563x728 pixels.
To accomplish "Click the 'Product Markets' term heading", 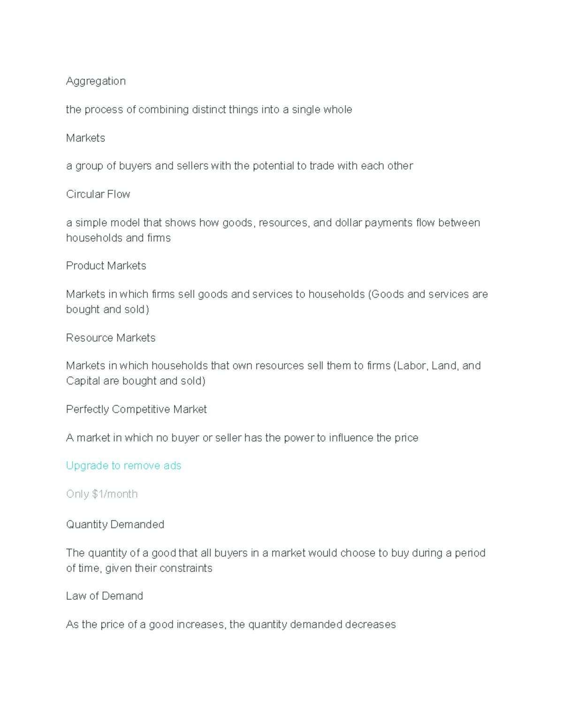I will coord(106,266).
